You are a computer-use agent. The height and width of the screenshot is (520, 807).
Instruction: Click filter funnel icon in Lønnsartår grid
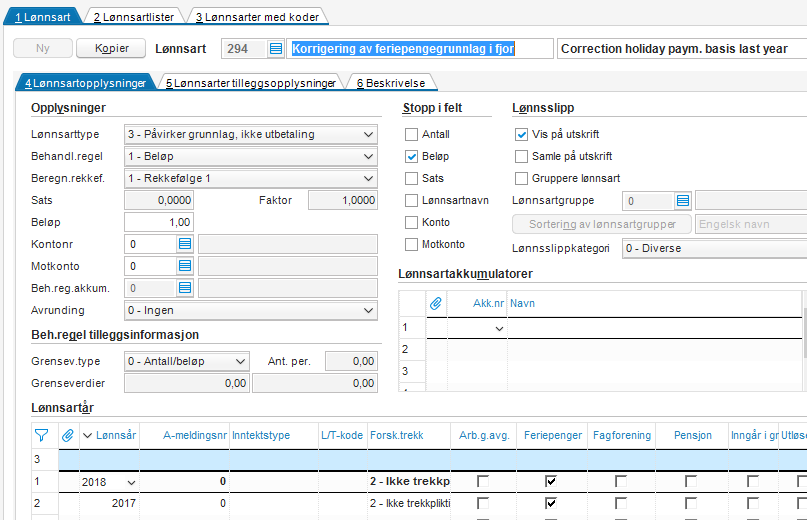tap(42, 436)
